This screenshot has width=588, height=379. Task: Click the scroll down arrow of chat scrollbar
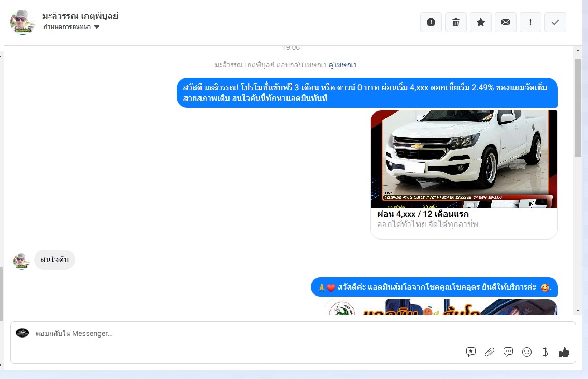578,310
